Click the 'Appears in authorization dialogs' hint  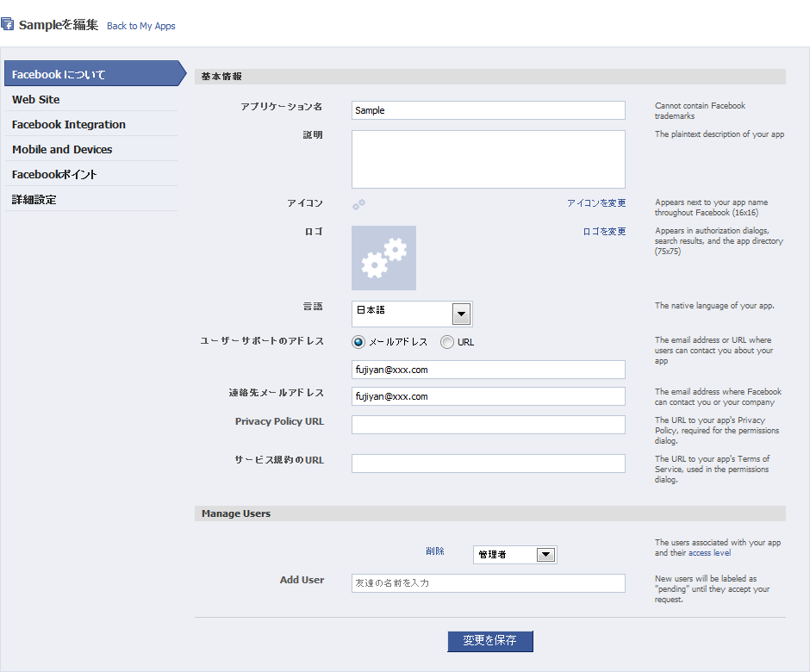(x=719, y=240)
